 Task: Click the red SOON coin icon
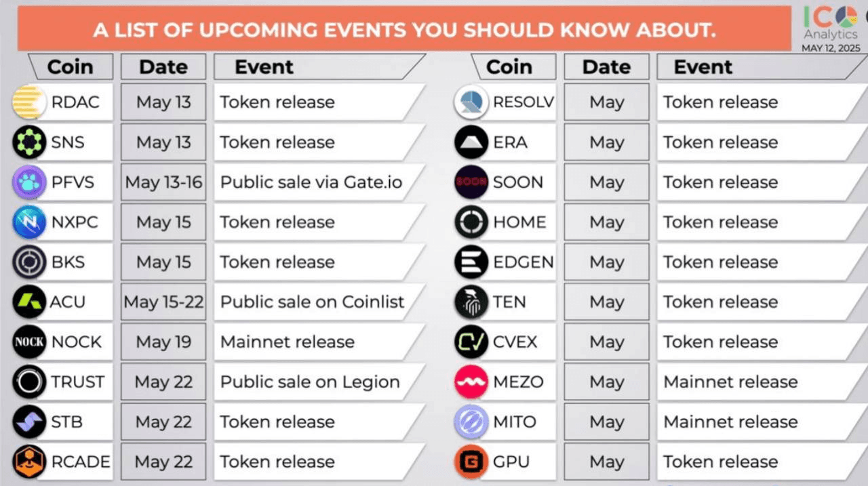click(x=471, y=182)
